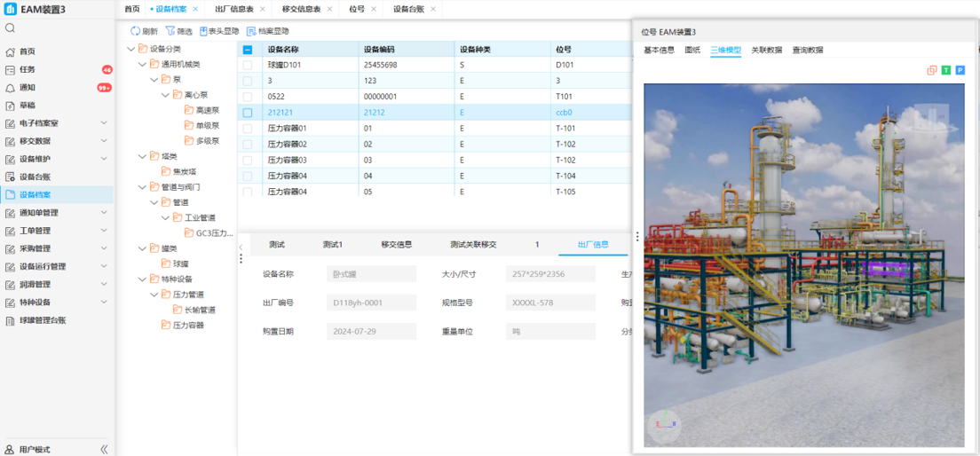
Task: Check the 212121 row checkbox
Action: click(x=248, y=113)
